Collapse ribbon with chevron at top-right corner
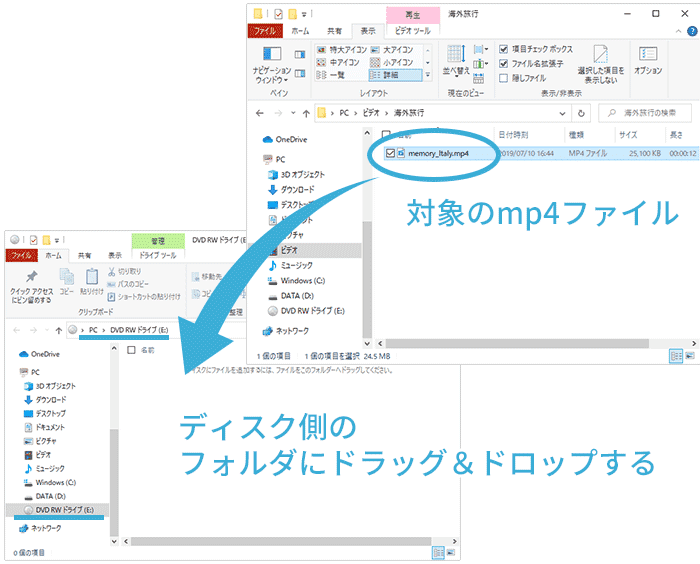This screenshot has height=564, width=700. point(678,31)
